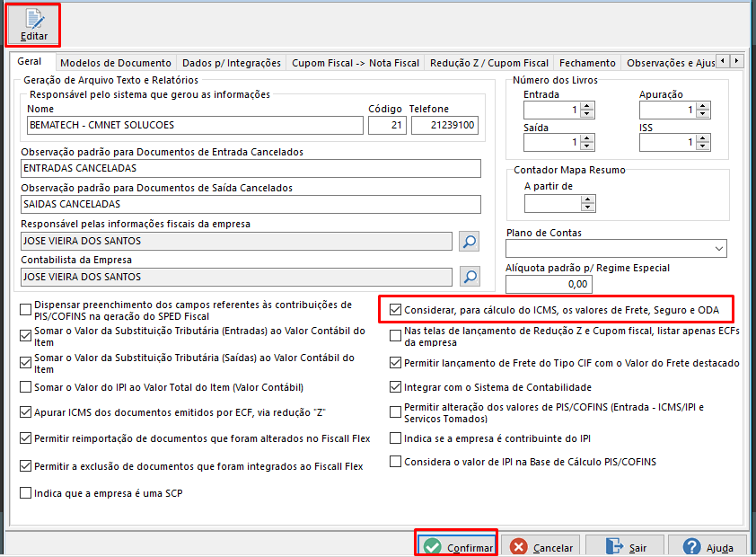
Task: Open the Modelos de Documento tab
Action: click(116, 63)
